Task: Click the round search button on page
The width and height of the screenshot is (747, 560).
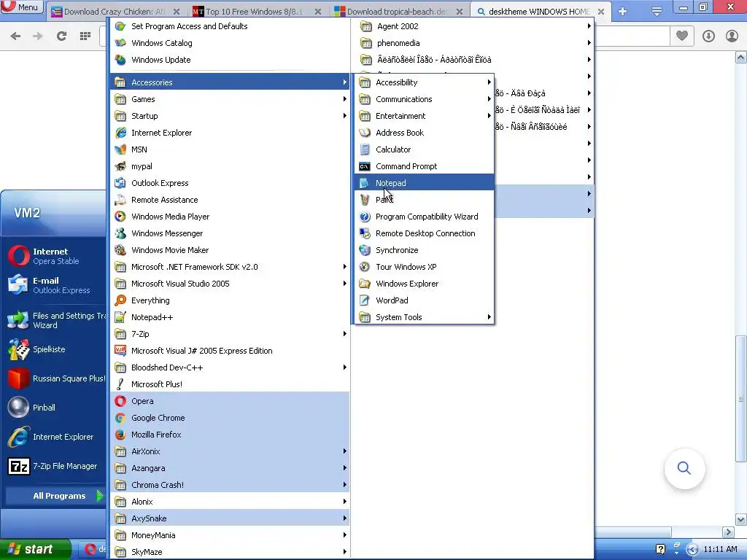Action: click(684, 468)
